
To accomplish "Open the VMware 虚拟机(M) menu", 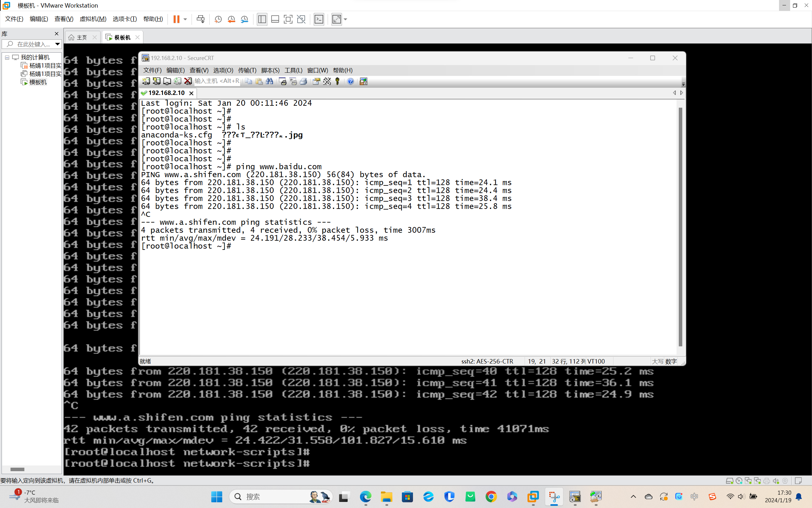I will (93, 19).
